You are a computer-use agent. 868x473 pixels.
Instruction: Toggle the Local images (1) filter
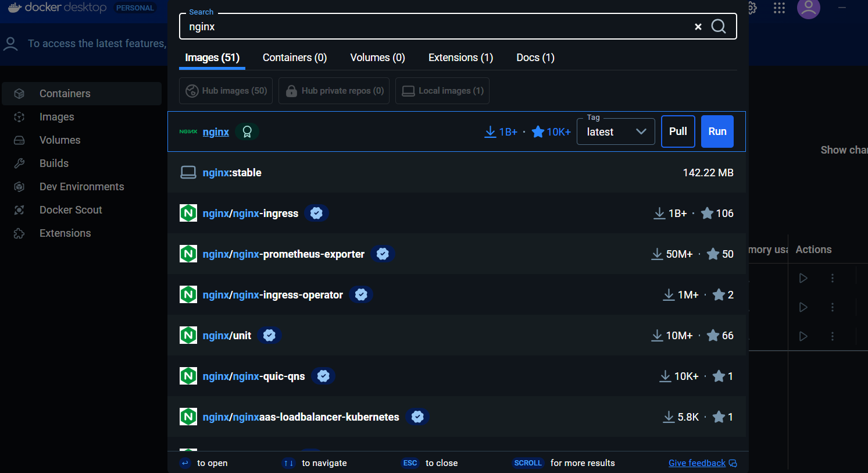442,91
